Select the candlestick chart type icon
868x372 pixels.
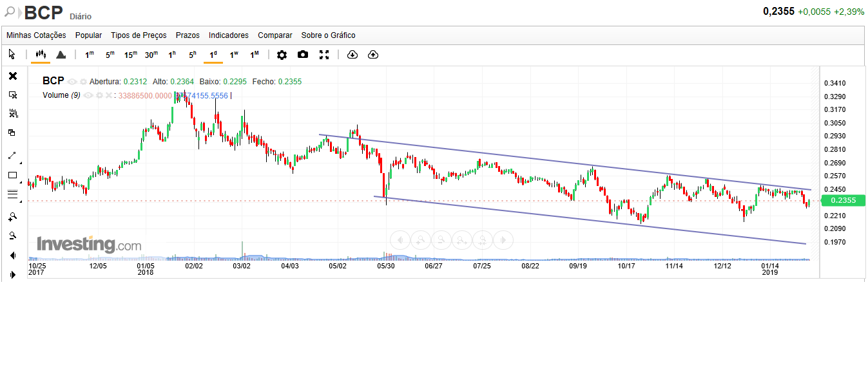40,55
